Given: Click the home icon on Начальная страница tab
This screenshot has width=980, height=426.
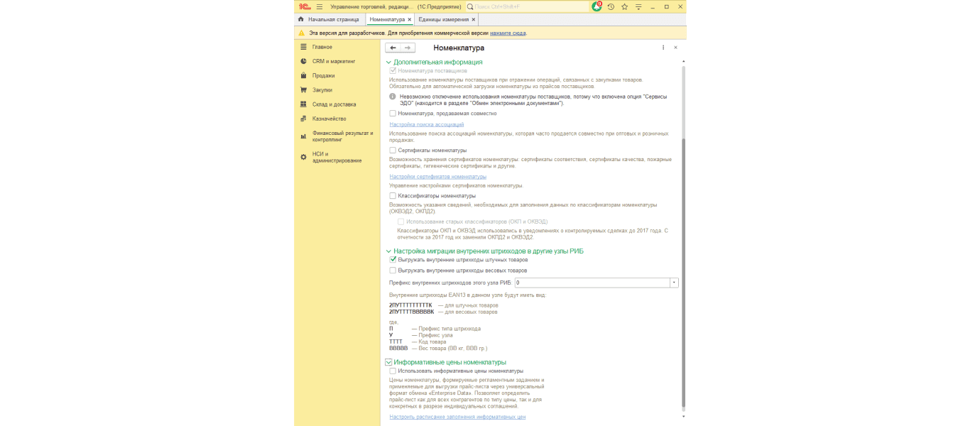Looking at the screenshot, I should tap(301, 19).
